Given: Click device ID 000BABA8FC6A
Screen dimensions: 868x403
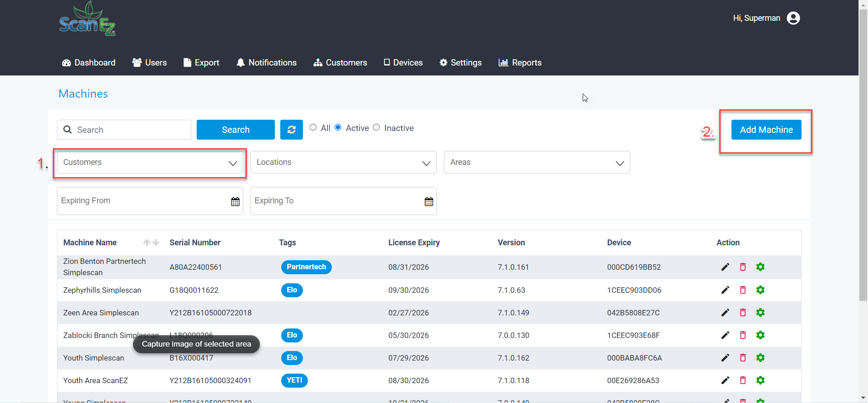Looking at the screenshot, I should (x=634, y=358).
